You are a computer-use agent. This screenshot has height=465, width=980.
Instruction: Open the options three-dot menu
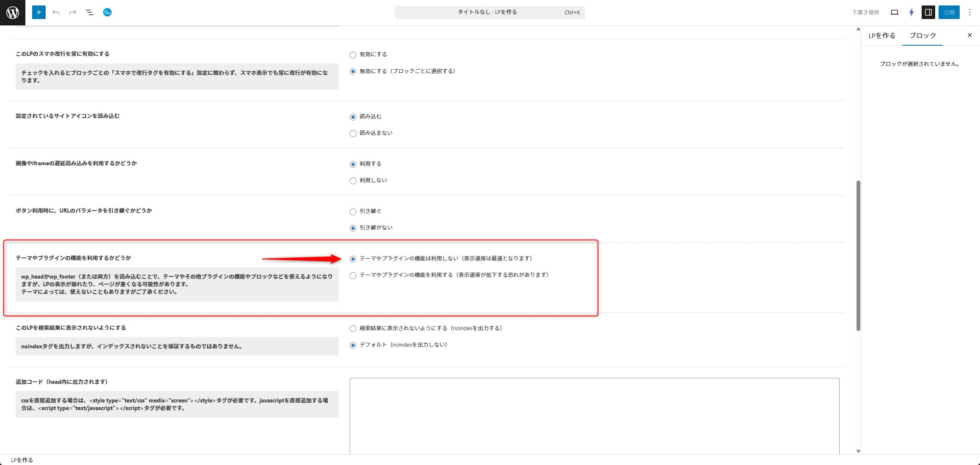[x=970, y=12]
